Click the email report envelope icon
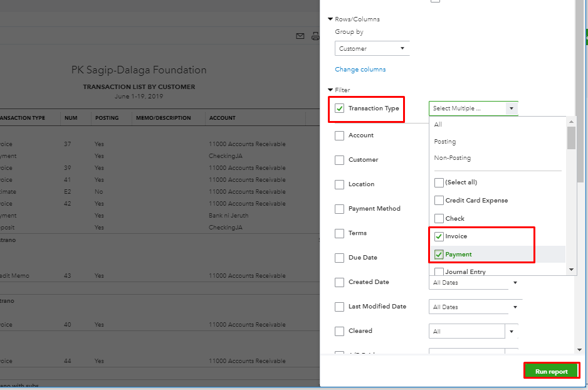This screenshot has width=588, height=390. tap(300, 36)
